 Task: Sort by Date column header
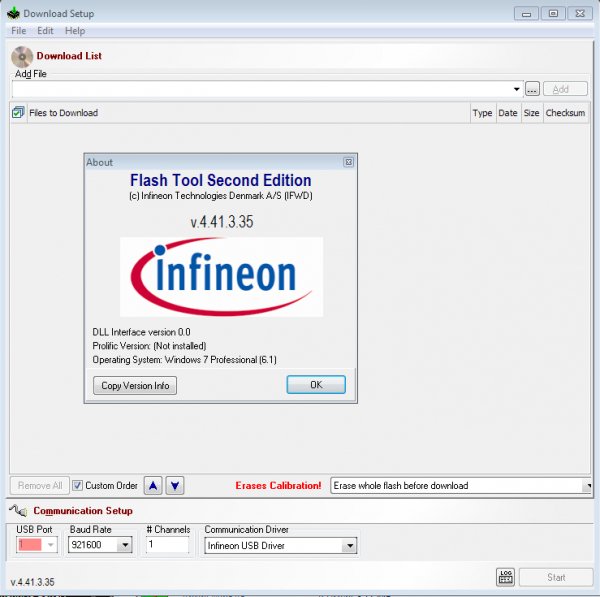508,113
